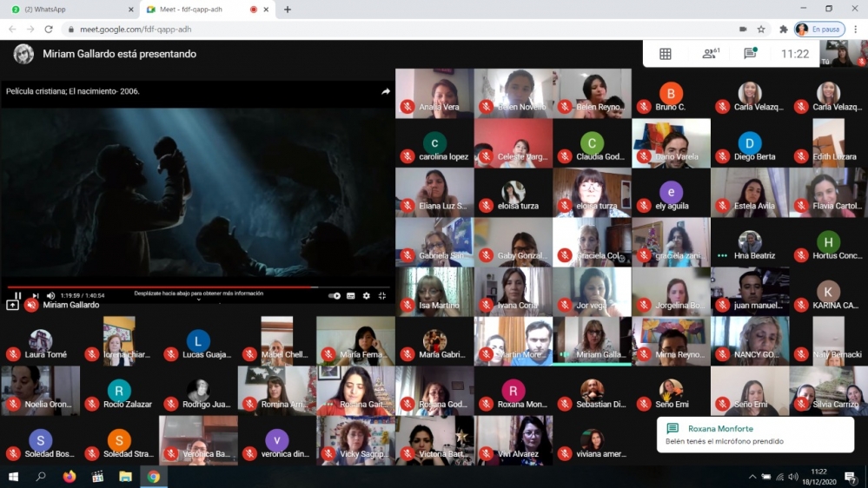Click Miriam Gallardo presenter avatar
This screenshot has height=488, width=868.
coord(23,54)
